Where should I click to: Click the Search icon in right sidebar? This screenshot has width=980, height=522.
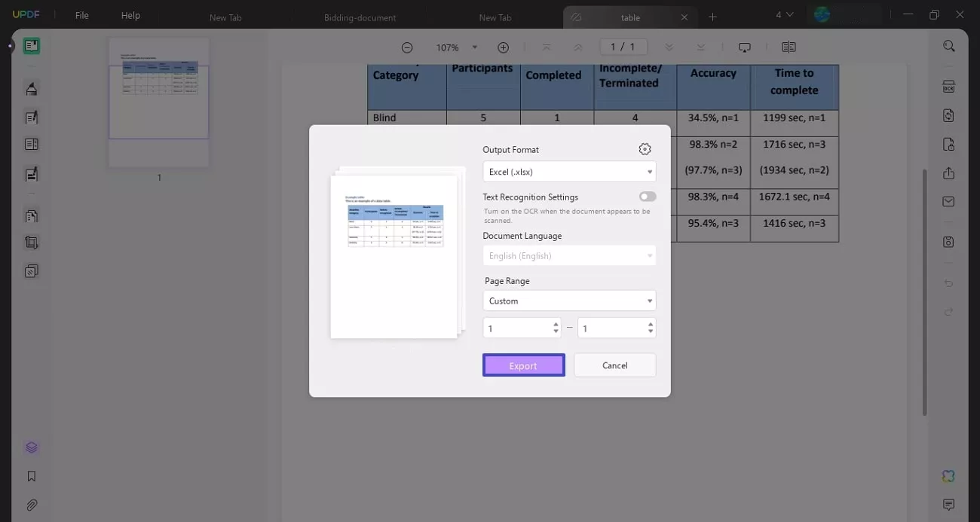948,45
